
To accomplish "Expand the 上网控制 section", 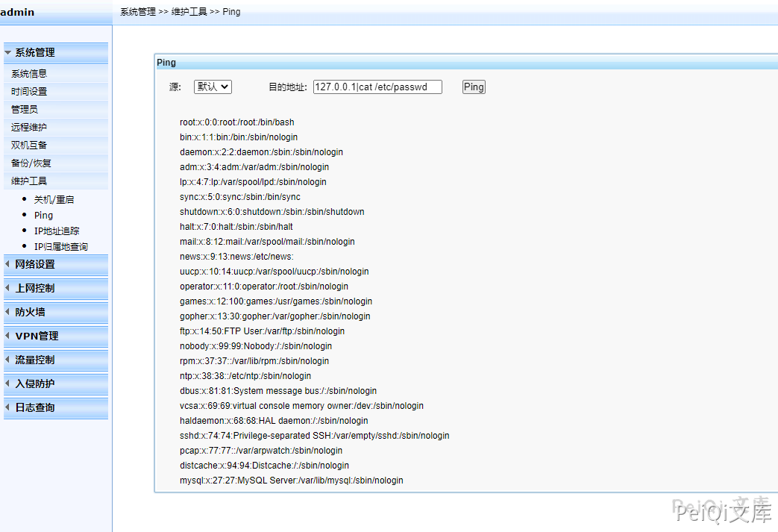I will [x=35, y=289].
